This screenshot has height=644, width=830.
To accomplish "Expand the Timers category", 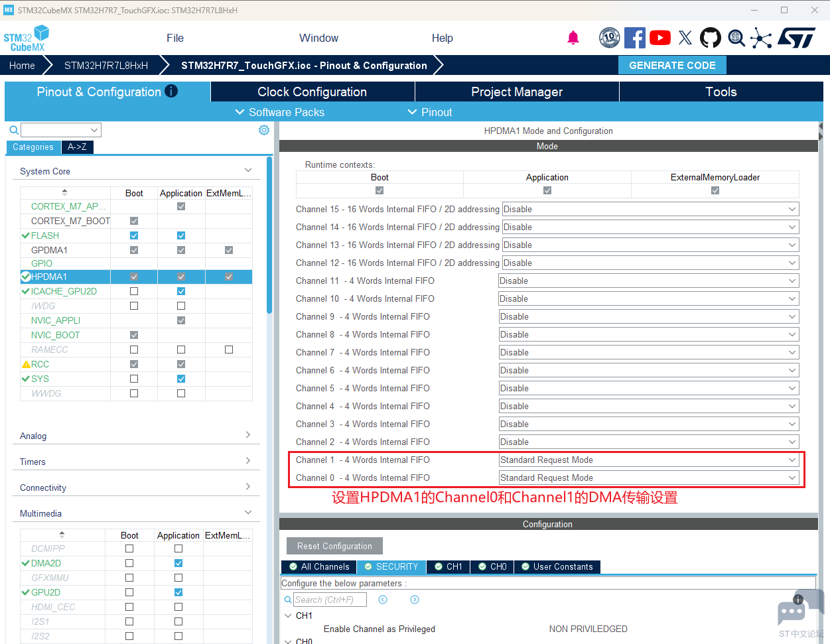I will 248,461.
